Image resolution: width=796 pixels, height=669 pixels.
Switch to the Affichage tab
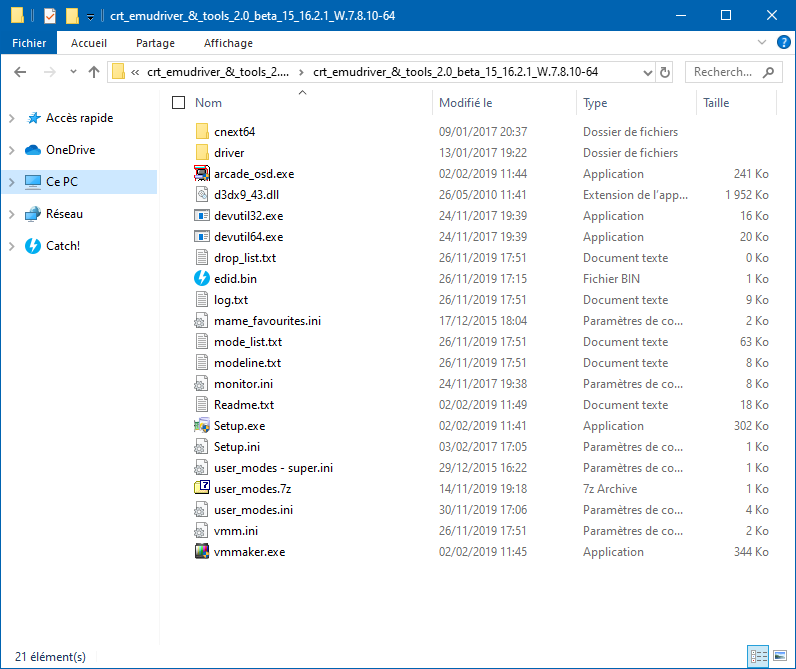[228, 43]
